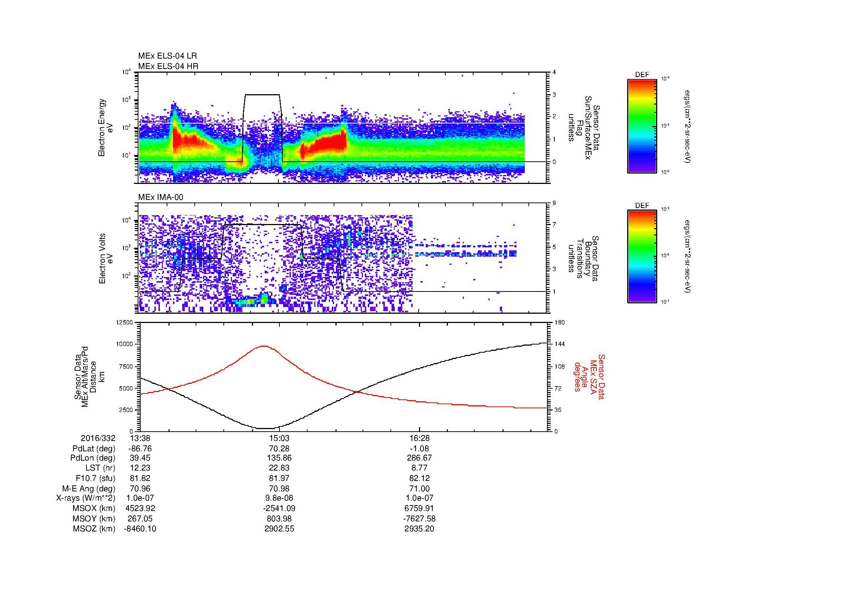Click the LST value '8.77'
Image resolution: width=868 pixels, height=613 pixels.
point(419,468)
